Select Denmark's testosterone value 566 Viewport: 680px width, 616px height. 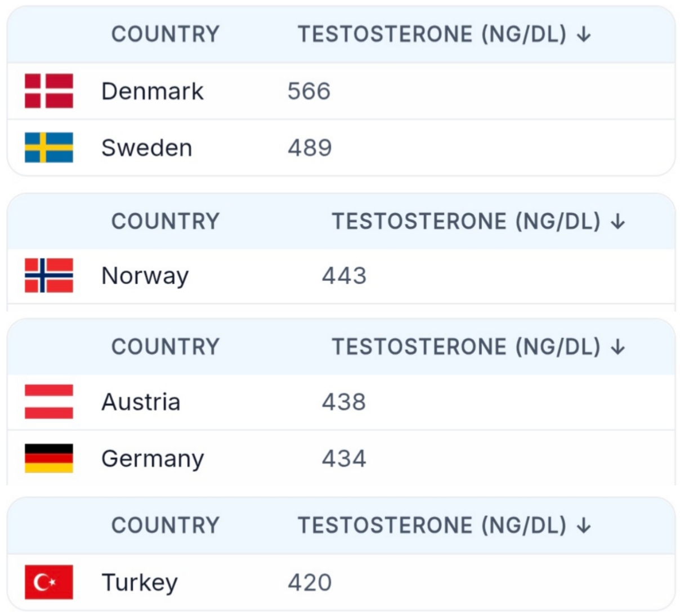pos(309,91)
